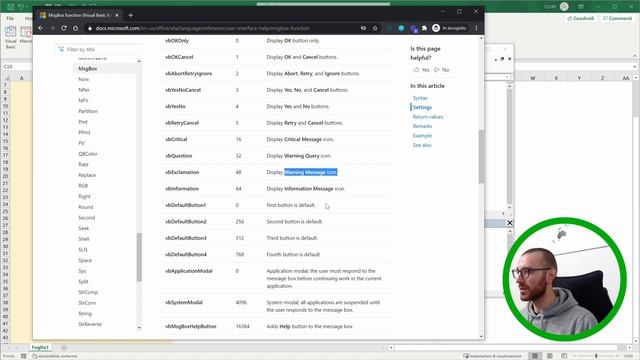The height and width of the screenshot is (360, 640).
Task: Open the Excel File menu
Action: tap(10, 18)
